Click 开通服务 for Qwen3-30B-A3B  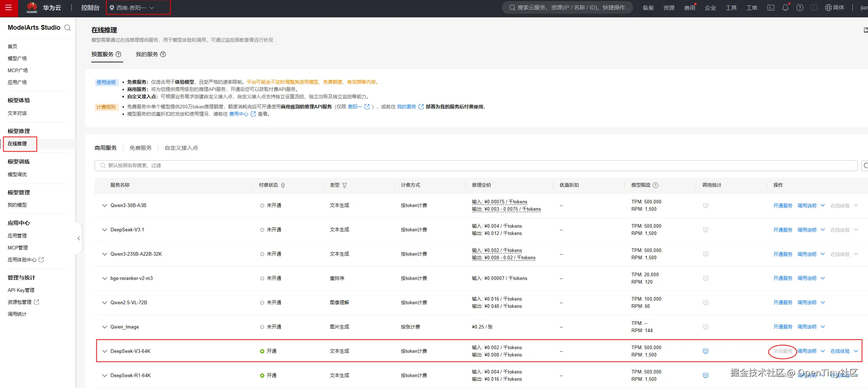click(783, 206)
